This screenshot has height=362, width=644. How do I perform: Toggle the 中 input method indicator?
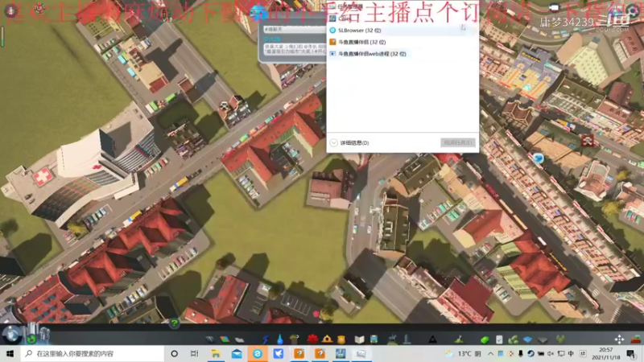click(571, 353)
